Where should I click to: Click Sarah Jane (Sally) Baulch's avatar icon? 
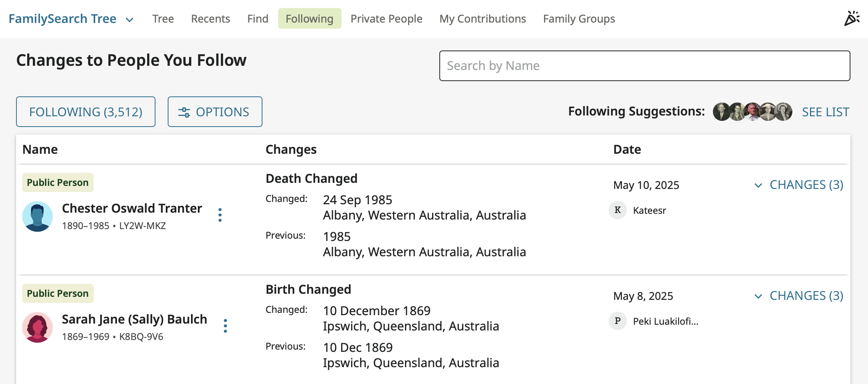point(37,327)
